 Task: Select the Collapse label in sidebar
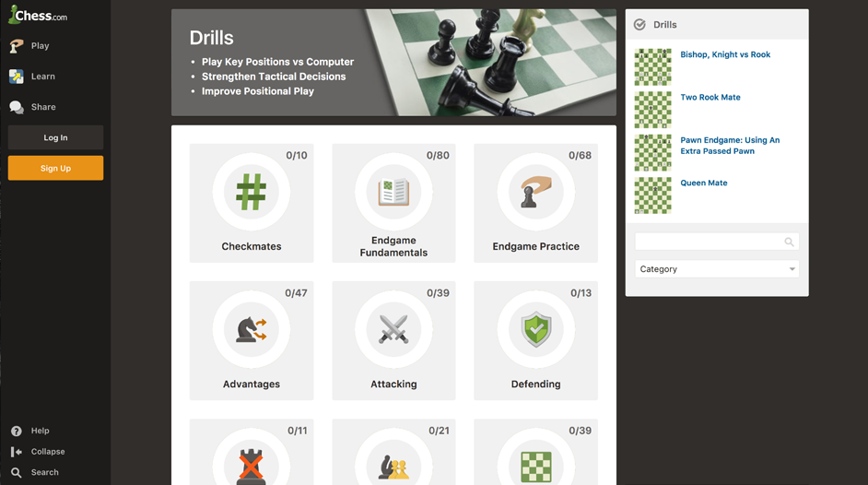pos(48,452)
